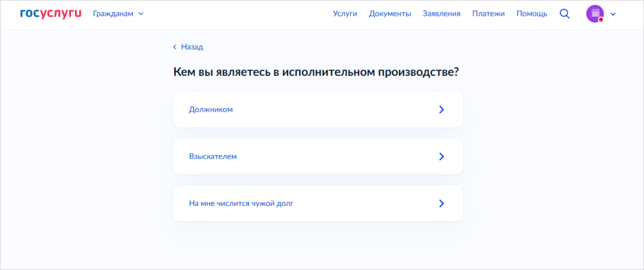Navigate to the Платежи section

pos(488,14)
